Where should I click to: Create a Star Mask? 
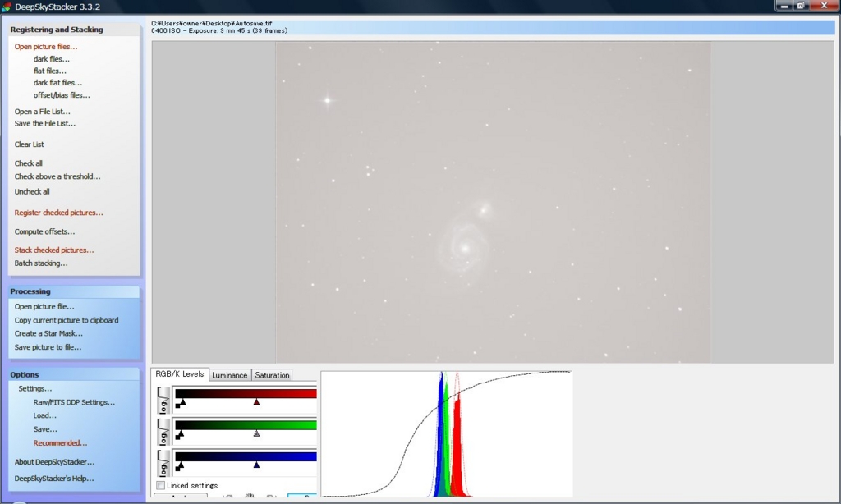[x=48, y=333]
